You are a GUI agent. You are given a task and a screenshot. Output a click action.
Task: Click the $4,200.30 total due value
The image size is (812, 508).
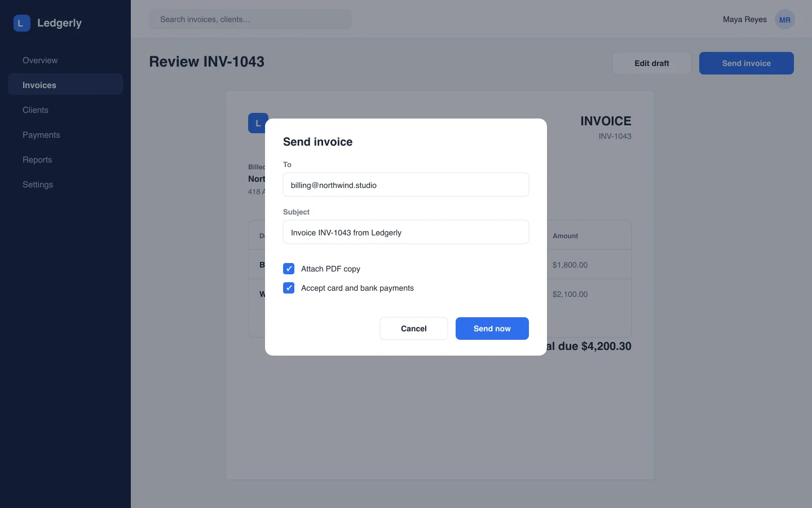click(606, 346)
